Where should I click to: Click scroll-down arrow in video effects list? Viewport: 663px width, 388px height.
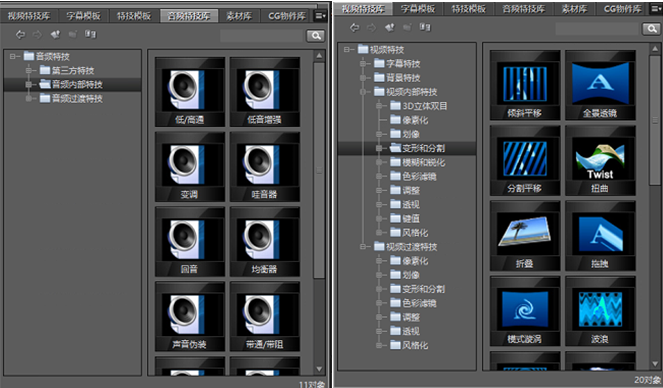[x=655, y=363]
